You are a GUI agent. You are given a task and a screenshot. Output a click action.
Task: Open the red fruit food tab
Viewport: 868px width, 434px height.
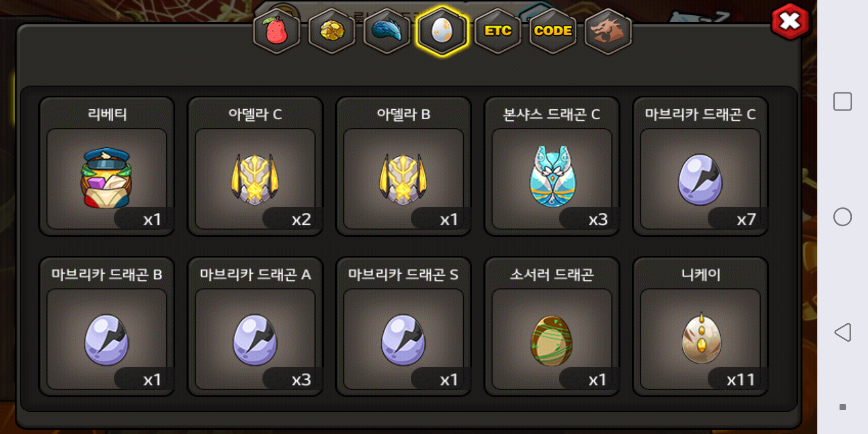[276, 31]
